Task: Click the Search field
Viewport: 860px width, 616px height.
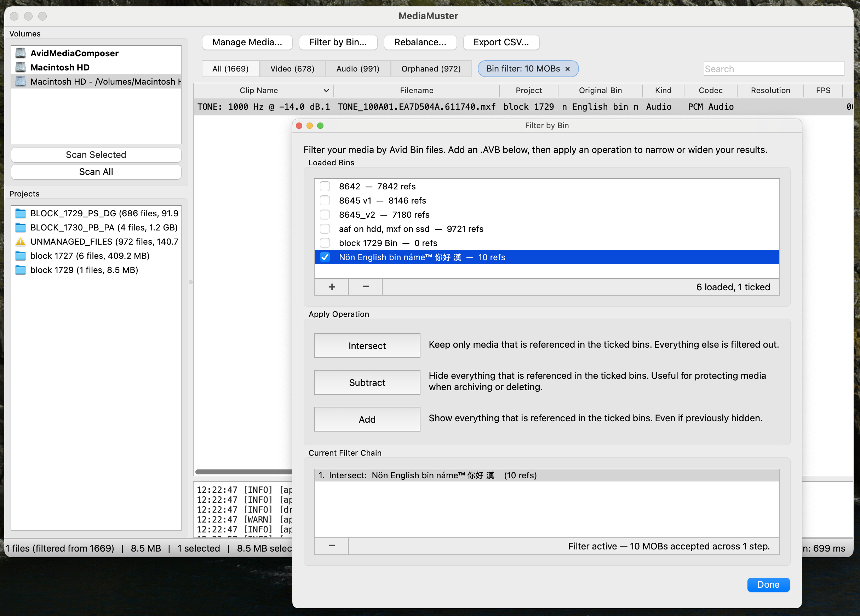Action: pos(774,69)
